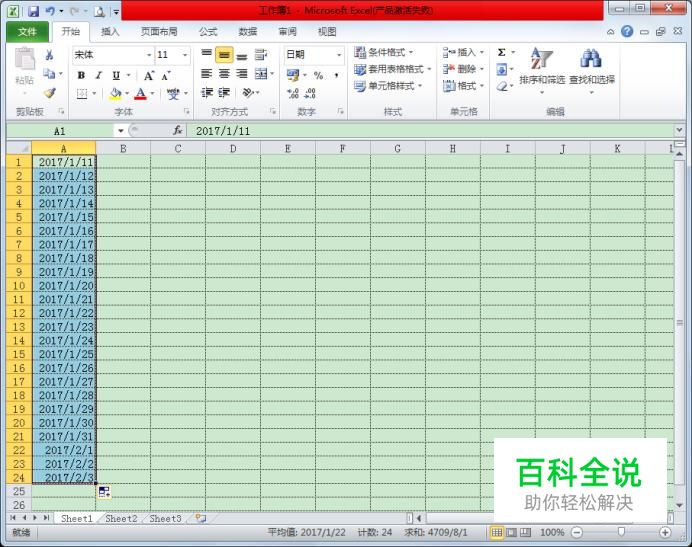This screenshot has width=692, height=547.
Task: Switch to the 公式 ribbon tab
Action: [208, 31]
